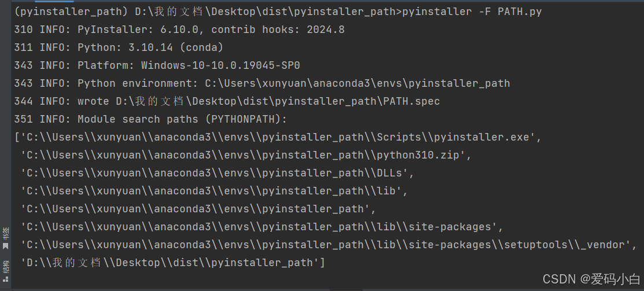Open the 结构 structure tool window
This screenshot has height=291, width=644.
coord(5,271)
